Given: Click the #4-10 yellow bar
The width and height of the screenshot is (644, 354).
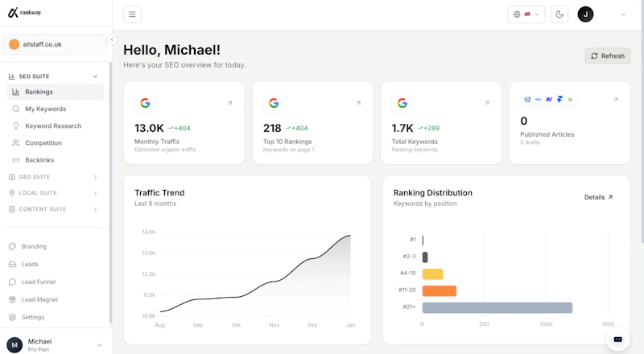Looking at the screenshot, I should click(433, 274).
